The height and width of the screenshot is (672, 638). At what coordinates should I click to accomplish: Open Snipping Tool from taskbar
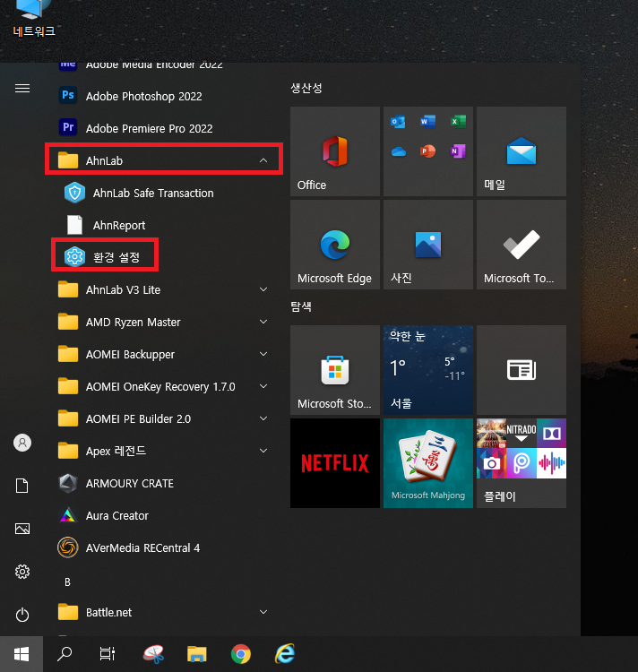click(153, 654)
